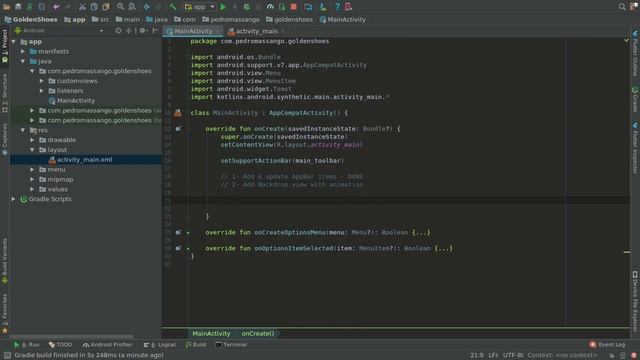The width and height of the screenshot is (640, 360).
Task: Click the Save All toolbar icon
Action: coord(18,7)
